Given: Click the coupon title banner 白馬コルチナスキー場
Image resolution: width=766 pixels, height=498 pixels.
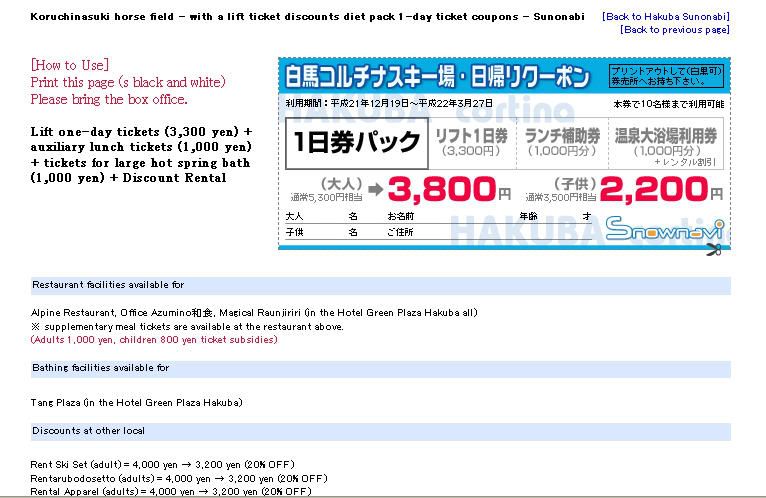Looking at the screenshot, I should tap(437, 77).
